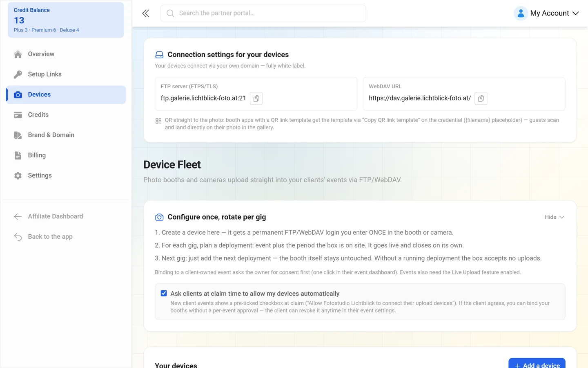Click the Setup Links key icon

(18, 74)
